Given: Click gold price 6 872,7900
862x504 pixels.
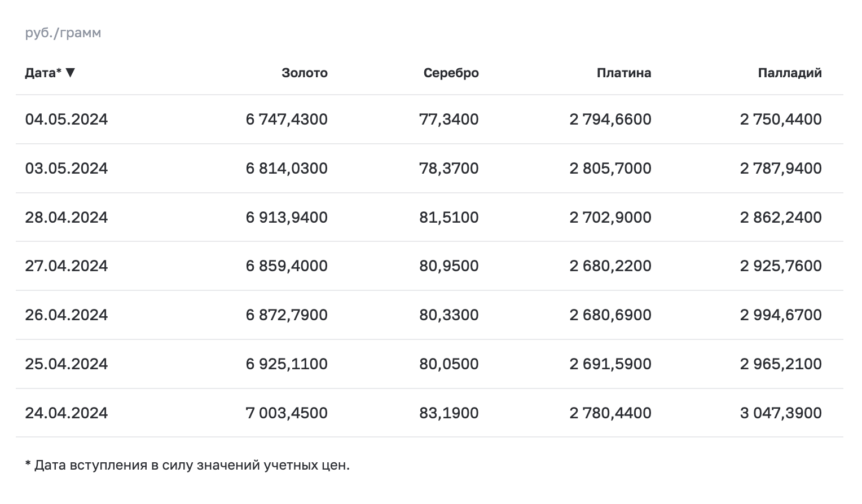Looking at the screenshot, I should point(287,315).
